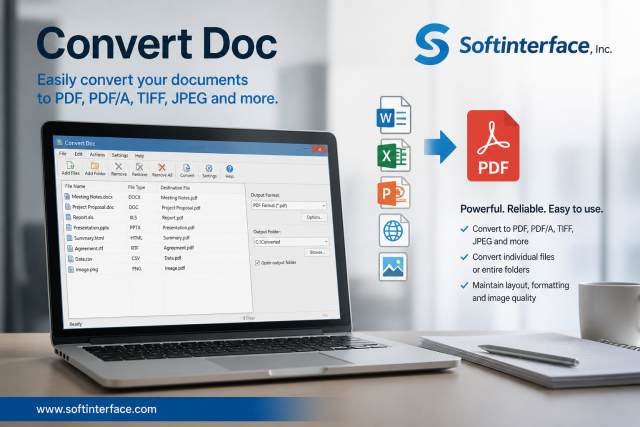Click the Browse... button
The image size is (640, 427).
(x=316, y=252)
